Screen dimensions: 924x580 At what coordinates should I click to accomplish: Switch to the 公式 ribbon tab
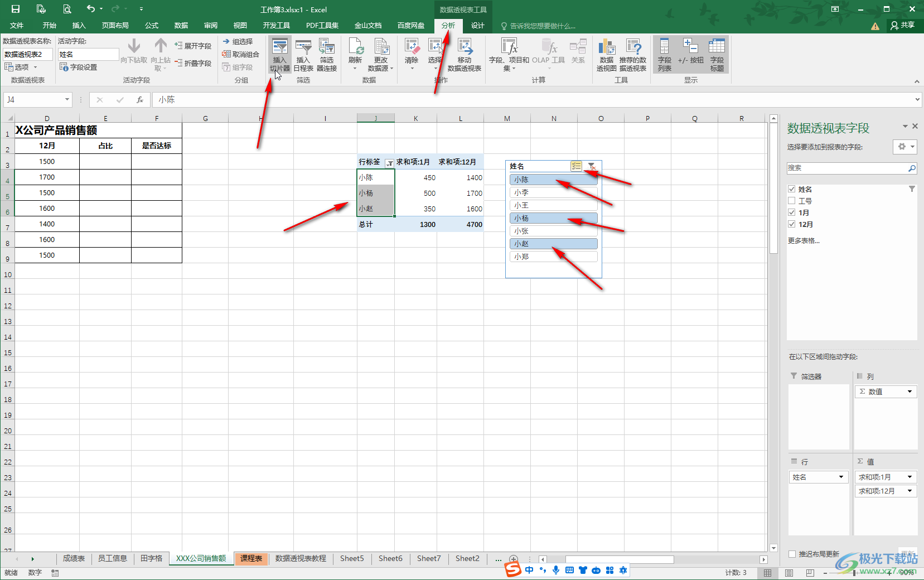(x=152, y=26)
